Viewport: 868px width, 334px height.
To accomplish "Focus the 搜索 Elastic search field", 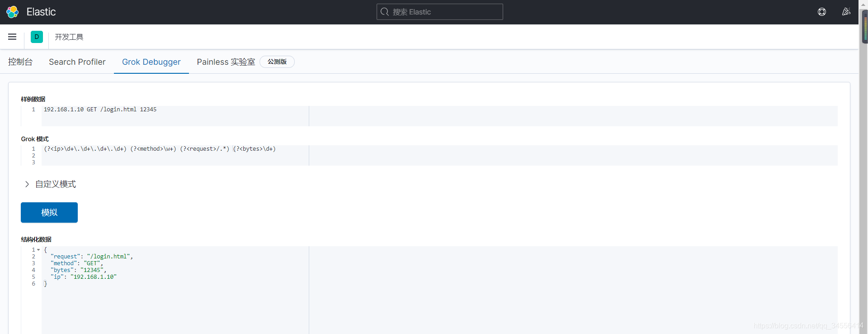I will point(439,12).
